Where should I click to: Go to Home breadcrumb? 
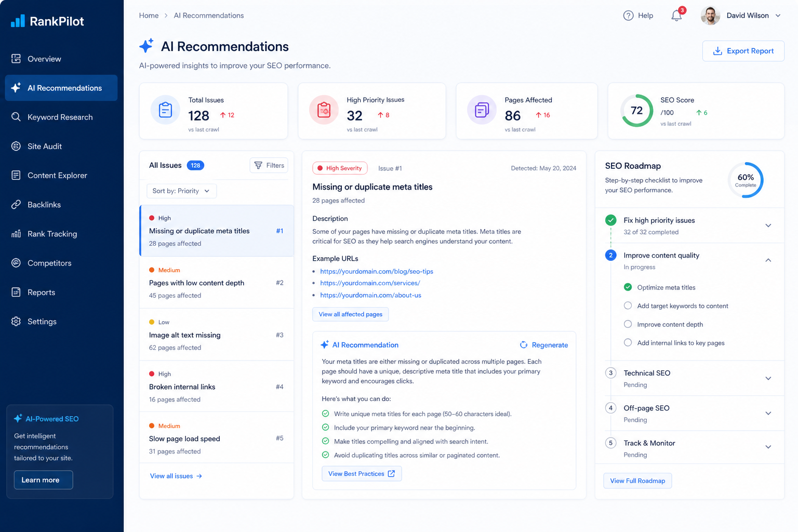[149, 16]
